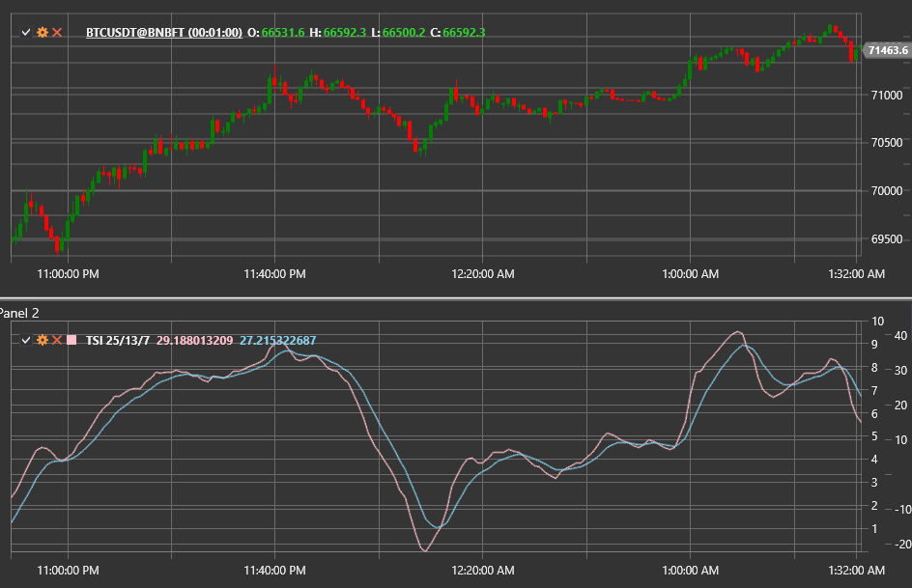Click the TSI 25/13/7 legend text
Image resolution: width=912 pixels, height=588 pixels.
pos(116,340)
